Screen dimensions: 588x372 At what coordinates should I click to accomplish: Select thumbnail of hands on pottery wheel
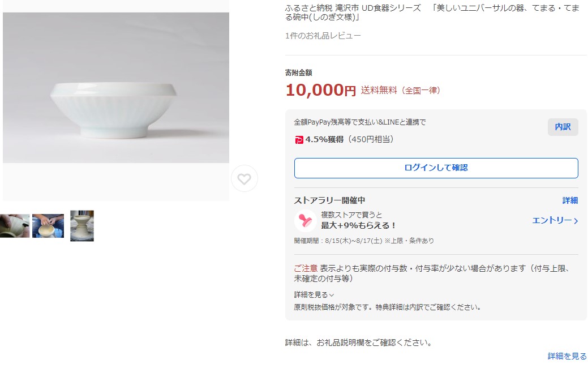click(x=48, y=226)
